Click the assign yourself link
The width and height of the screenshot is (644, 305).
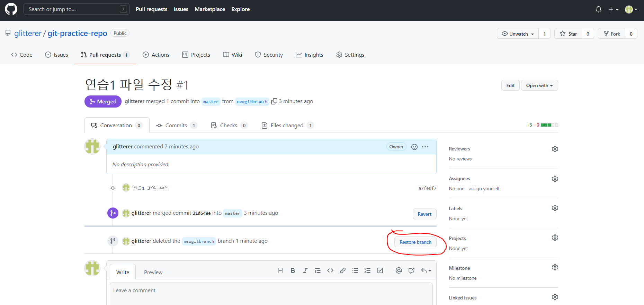point(484,188)
